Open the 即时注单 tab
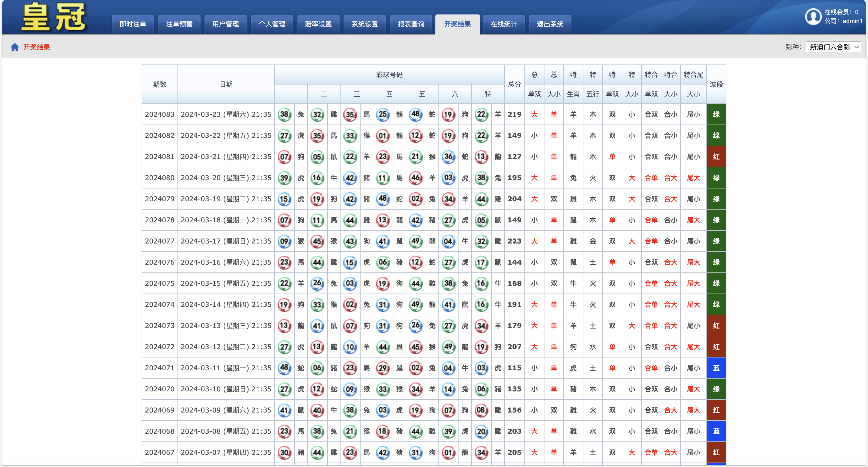Image resolution: width=868 pixels, height=467 pixels. click(x=133, y=24)
